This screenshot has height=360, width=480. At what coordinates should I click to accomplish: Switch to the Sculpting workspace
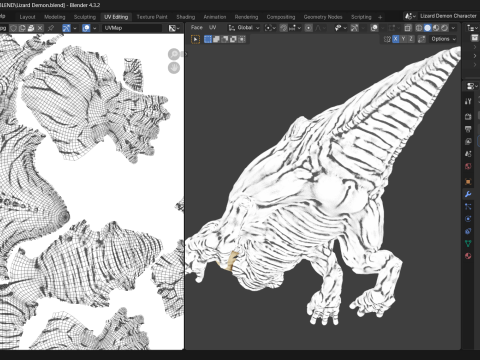85,17
